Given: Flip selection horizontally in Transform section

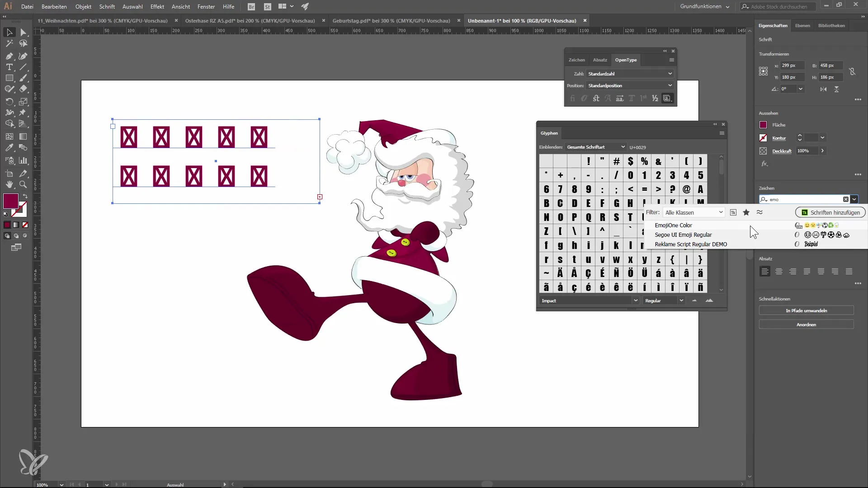Looking at the screenshot, I should [823, 89].
